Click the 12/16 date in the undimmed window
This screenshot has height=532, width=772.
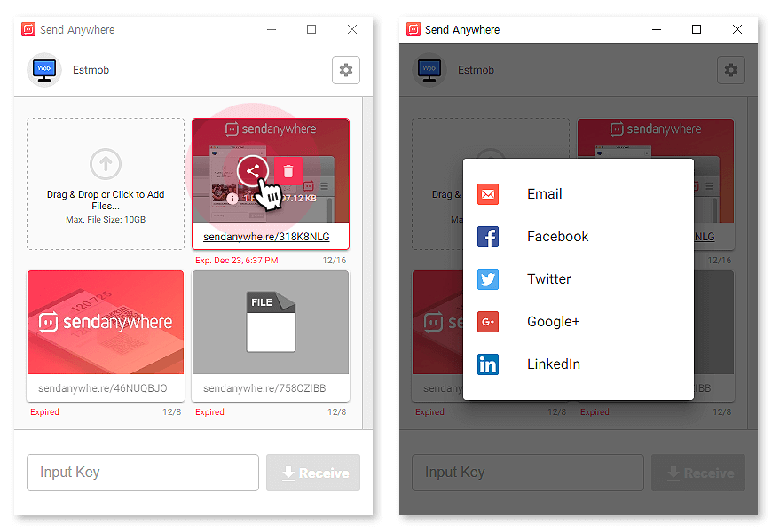335,261
